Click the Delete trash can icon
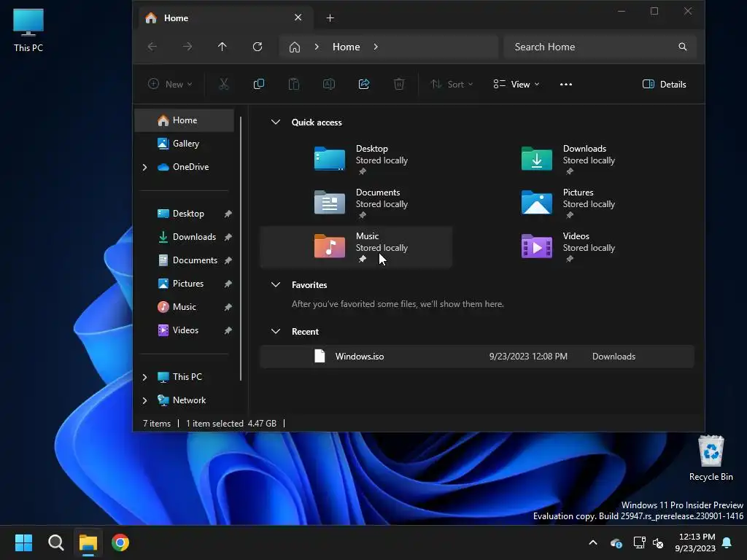The width and height of the screenshot is (747, 560). tap(399, 85)
